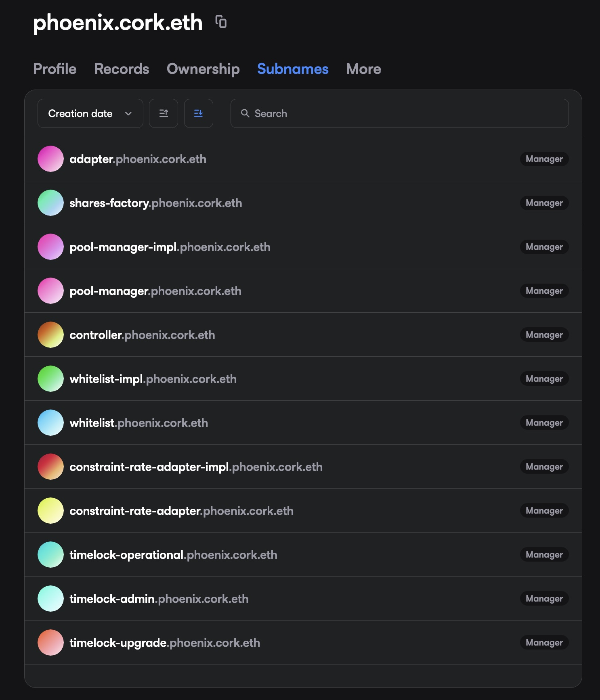Click the constraint-rate-adapter yellow avatar
The width and height of the screenshot is (600, 700).
50,511
